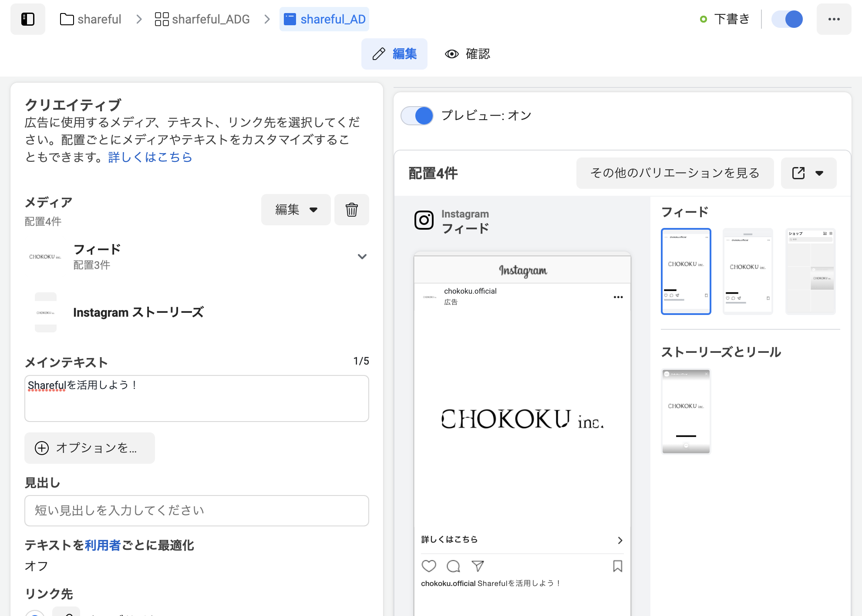Expand the フィード placements row
Viewport: 862px width, 616px height.
[362, 257]
